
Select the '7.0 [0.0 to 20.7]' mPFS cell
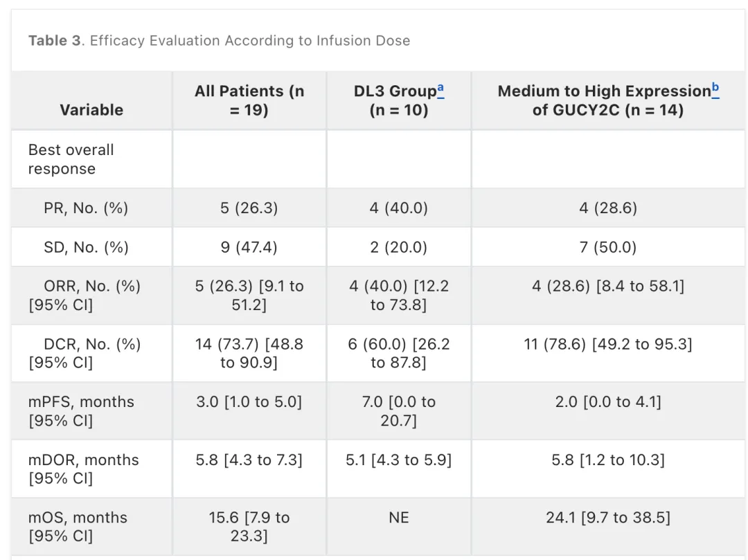[x=399, y=410]
